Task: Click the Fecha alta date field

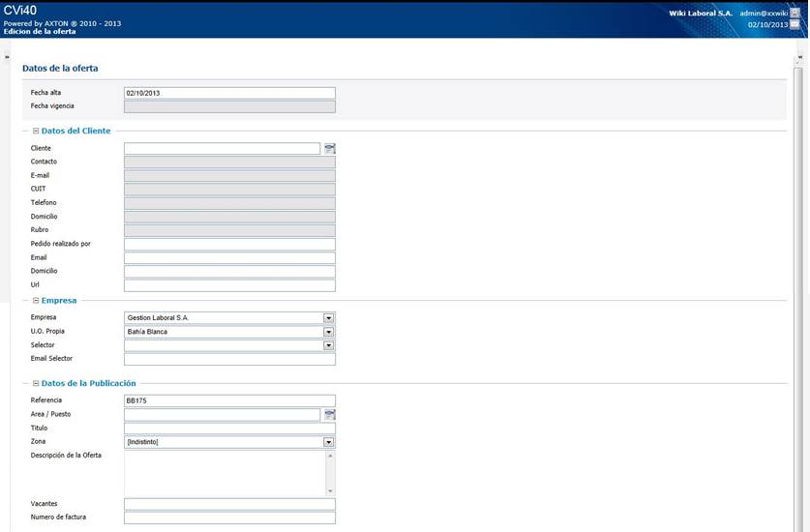Action: [229, 93]
